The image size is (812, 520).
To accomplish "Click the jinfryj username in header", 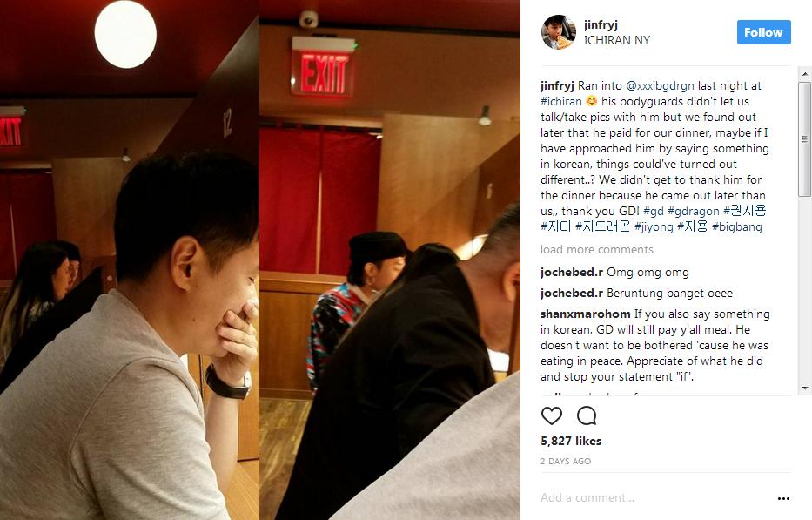I will [x=601, y=24].
